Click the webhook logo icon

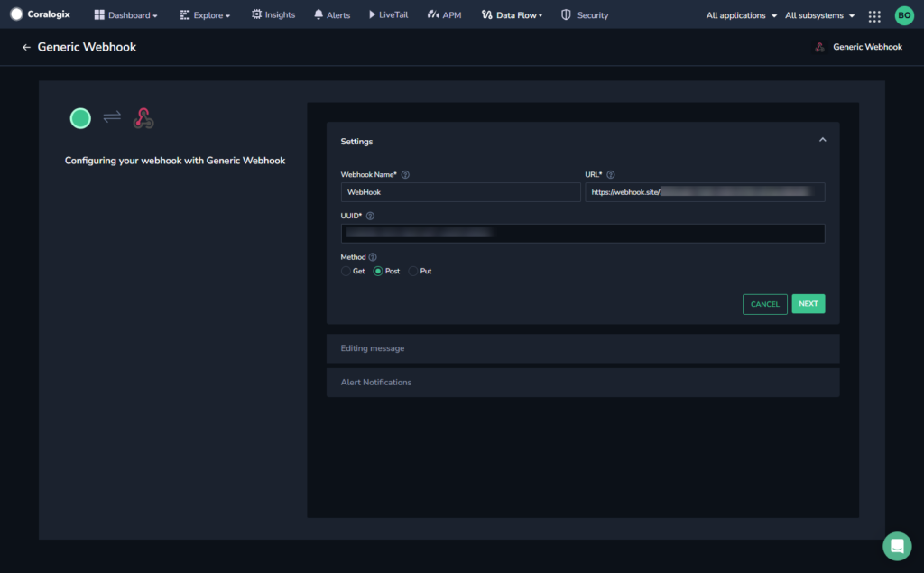click(x=143, y=118)
